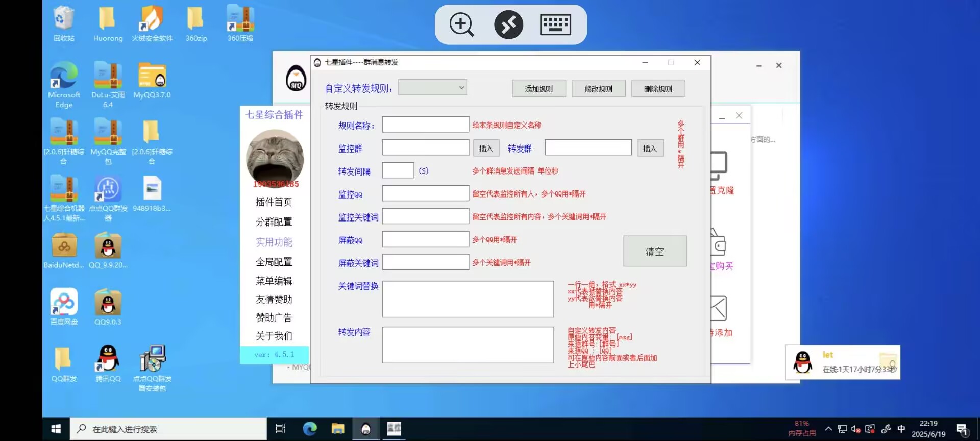
Task: Click File Explorer in the taskbar
Action: point(338,429)
